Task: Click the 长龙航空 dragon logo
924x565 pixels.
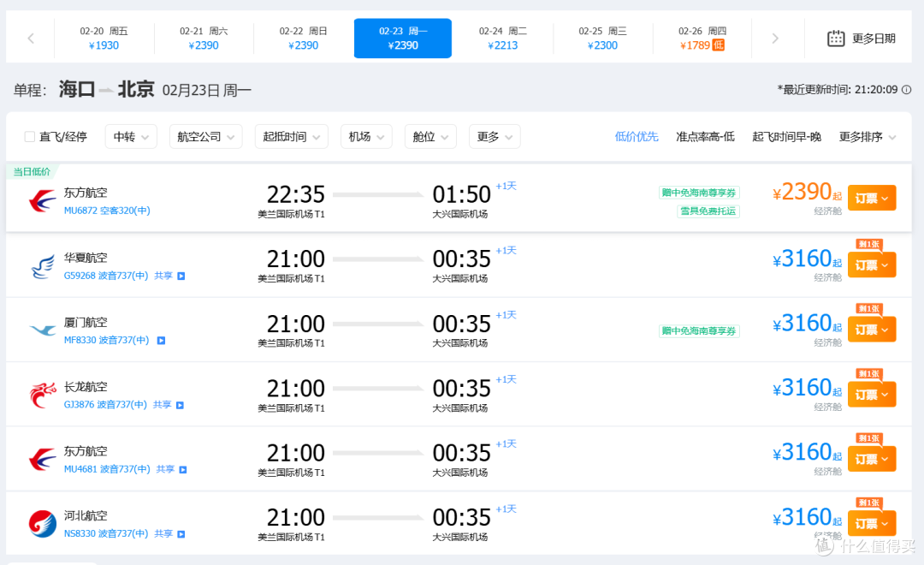Action: [x=43, y=395]
